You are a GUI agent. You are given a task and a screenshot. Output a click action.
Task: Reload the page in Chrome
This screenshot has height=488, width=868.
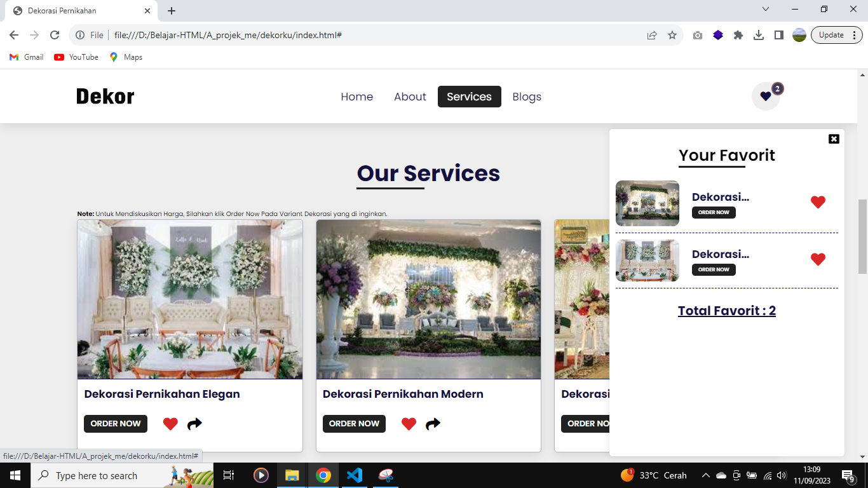[x=55, y=35]
